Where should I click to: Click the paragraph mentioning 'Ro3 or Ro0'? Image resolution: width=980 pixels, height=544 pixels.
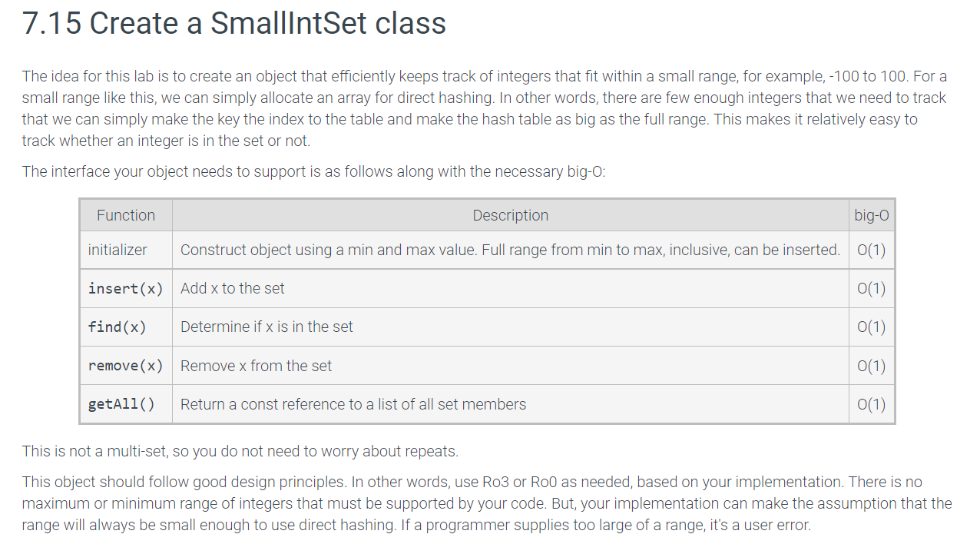tap(487, 503)
